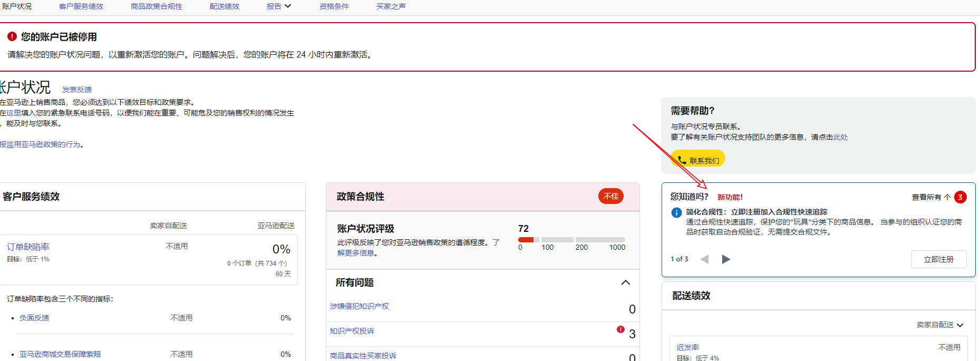Viewport: 980px width, 361px height.
Task: Click the 简化合规性: 立即注册加入合规性快速追踪 title
Action: [x=756, y=212]
